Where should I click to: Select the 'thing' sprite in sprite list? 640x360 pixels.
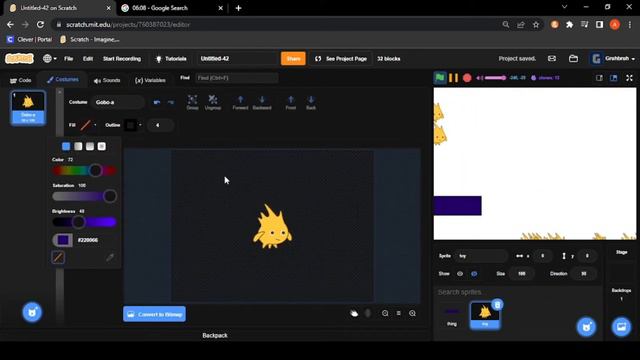coord(452,315)
